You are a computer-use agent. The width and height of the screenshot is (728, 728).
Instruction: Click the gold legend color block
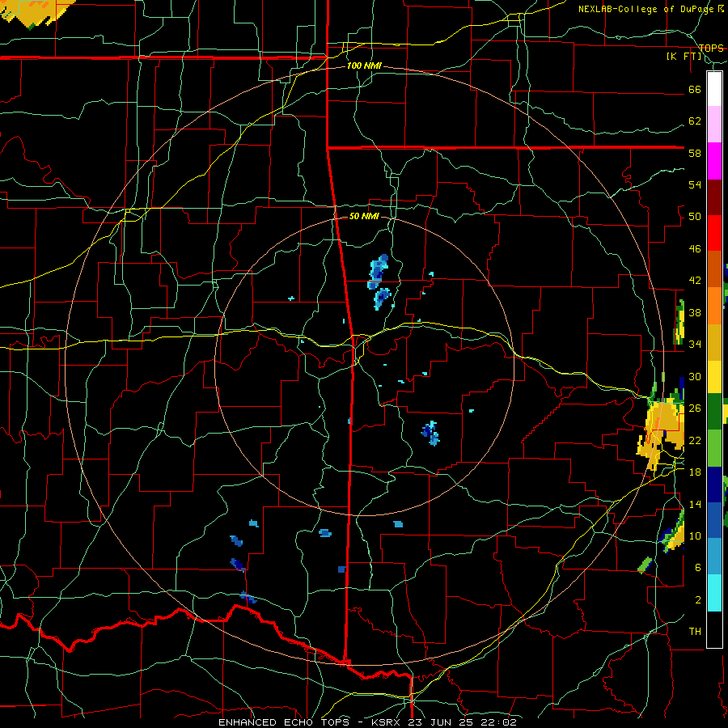click(x=714, y=341)
